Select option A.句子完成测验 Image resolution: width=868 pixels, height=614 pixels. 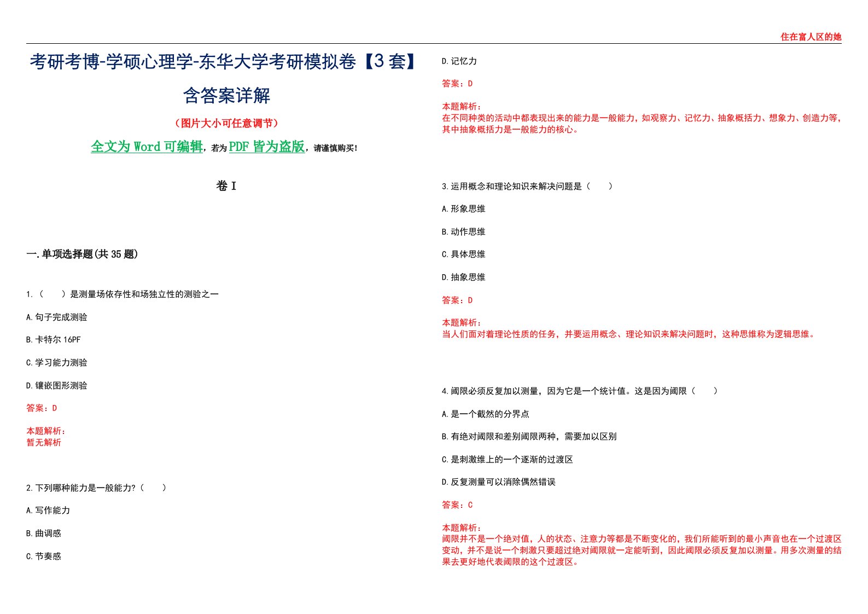pos(57,317)
